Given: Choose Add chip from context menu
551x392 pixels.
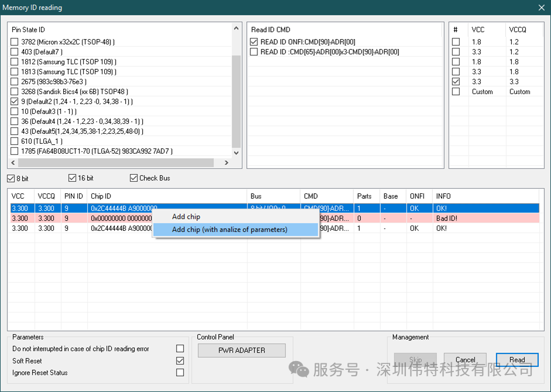Looking at the screenshot, I should pyautogui.click(x=186, y=217).
